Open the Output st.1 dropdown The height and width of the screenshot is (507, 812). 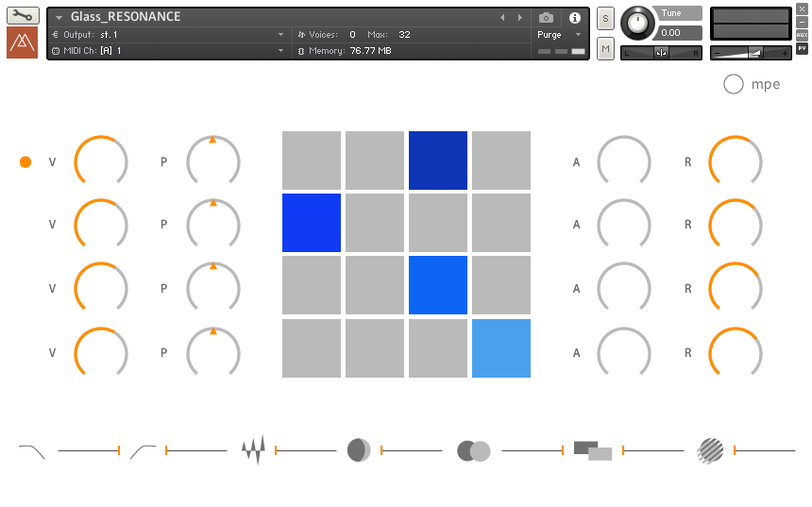click(168, 35)
